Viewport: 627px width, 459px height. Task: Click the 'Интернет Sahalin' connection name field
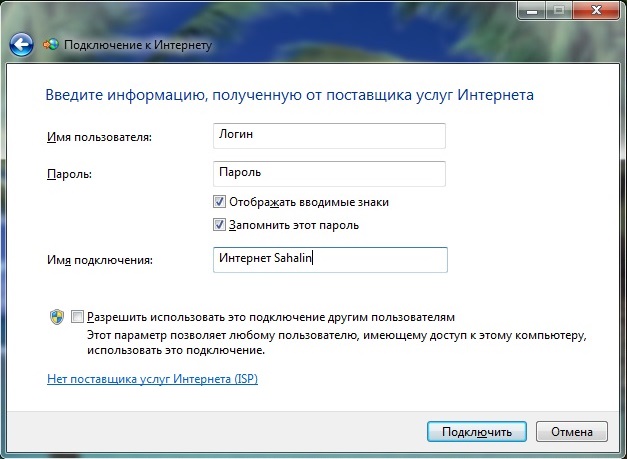tap(330, 259)
